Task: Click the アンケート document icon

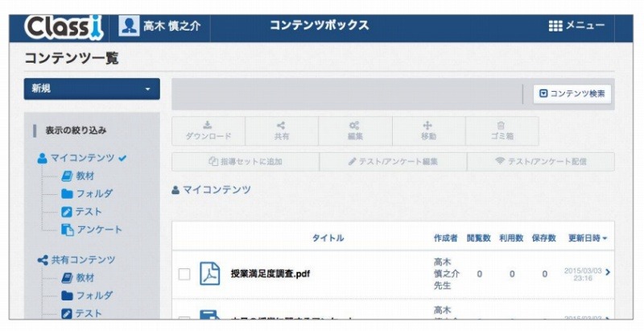Action: (x=67, y=230)
